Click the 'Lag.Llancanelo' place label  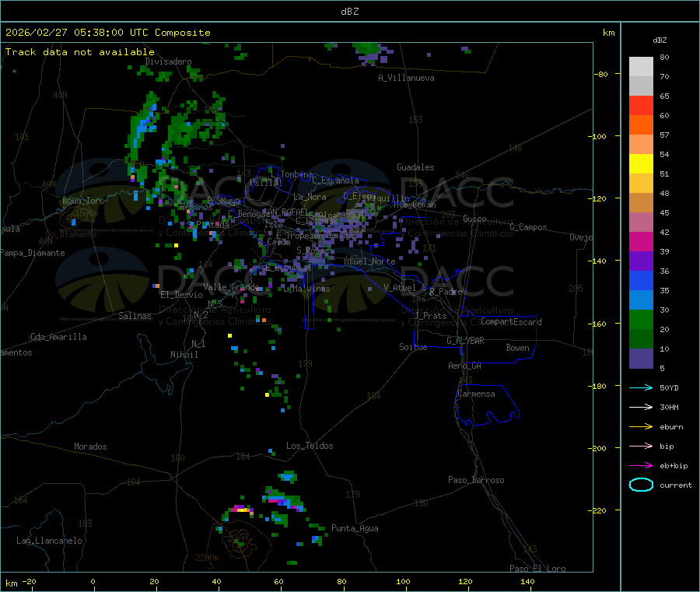pyautogui.click(x=49, y=541)
